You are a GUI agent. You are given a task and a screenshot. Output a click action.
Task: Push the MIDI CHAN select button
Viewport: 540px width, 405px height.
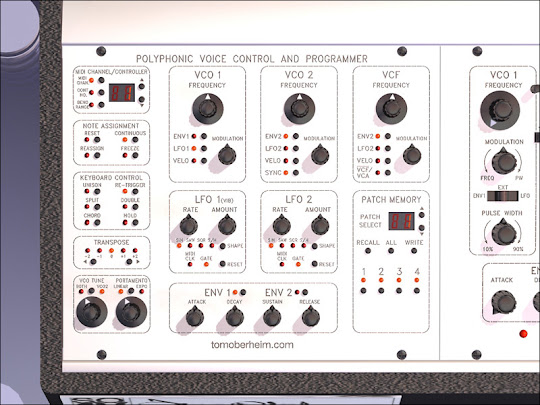(101, 80)
